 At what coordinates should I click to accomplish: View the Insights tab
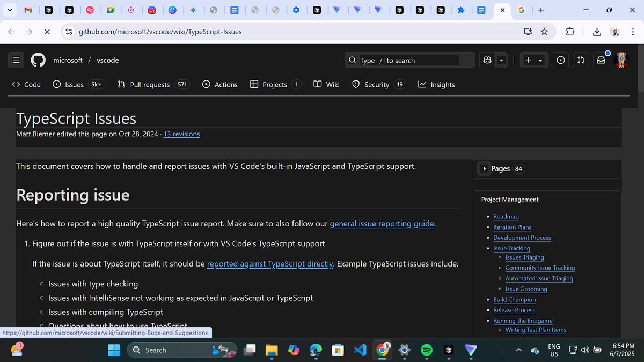pos(436,84)
